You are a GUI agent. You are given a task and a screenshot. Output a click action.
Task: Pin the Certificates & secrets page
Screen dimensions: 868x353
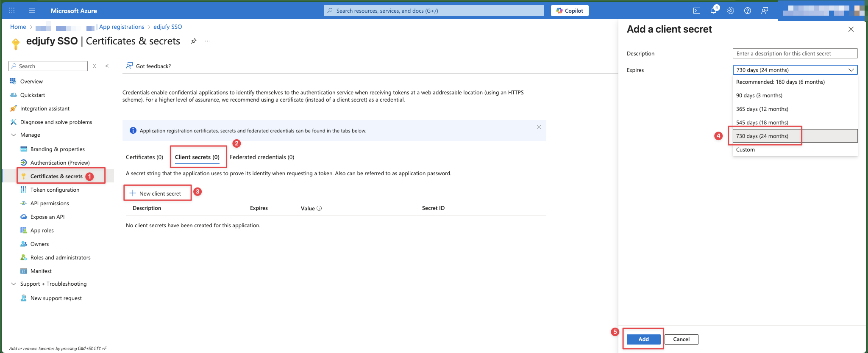[x=193, y=41]
